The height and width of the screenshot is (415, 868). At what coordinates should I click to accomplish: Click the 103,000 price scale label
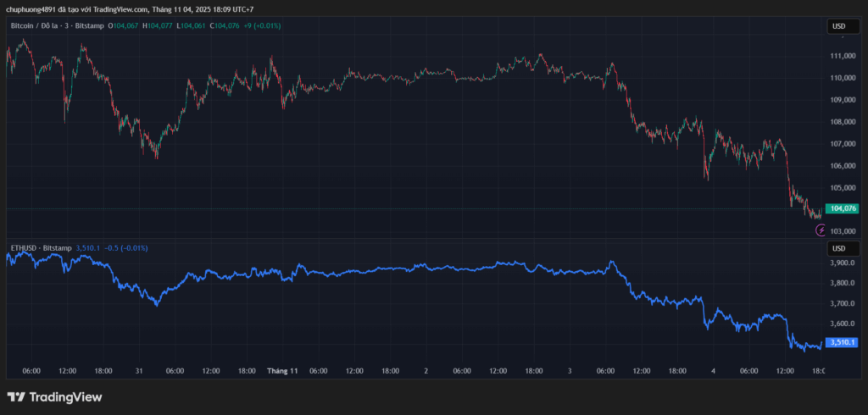843,231
